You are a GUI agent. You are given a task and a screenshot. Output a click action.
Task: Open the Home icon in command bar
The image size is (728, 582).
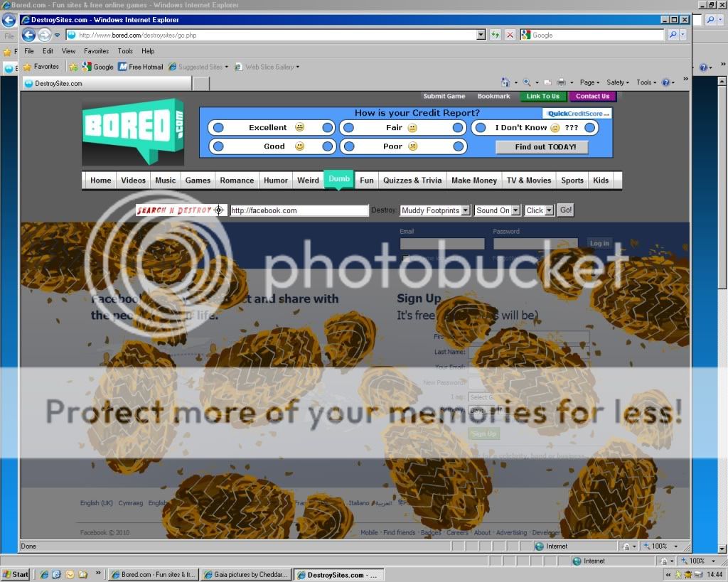[505, 82]
